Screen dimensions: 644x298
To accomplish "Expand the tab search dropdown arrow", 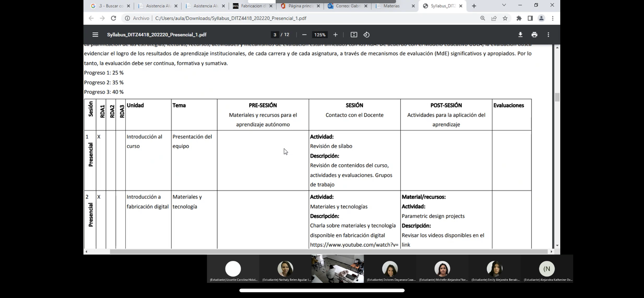I will tap(504, 5).
